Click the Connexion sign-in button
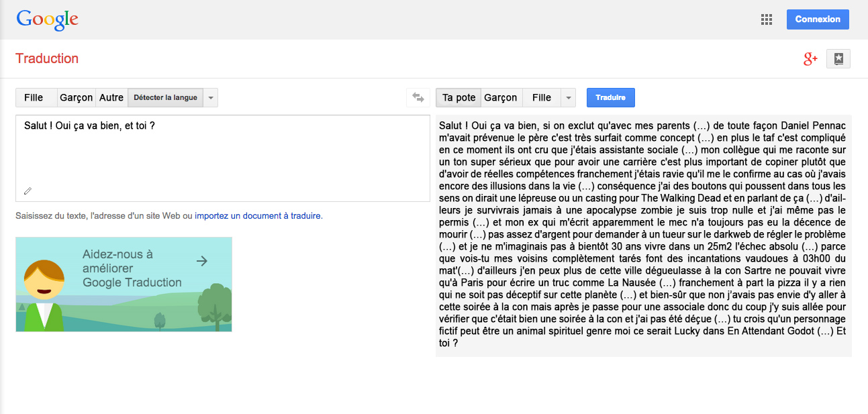This screenshot has width=868, height=414. [x=817, y=19]
